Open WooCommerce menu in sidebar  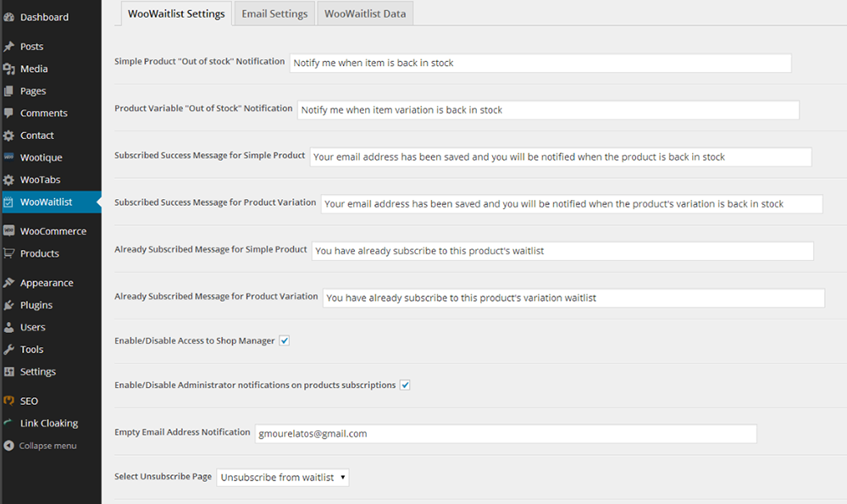click(x=51, y=231)
